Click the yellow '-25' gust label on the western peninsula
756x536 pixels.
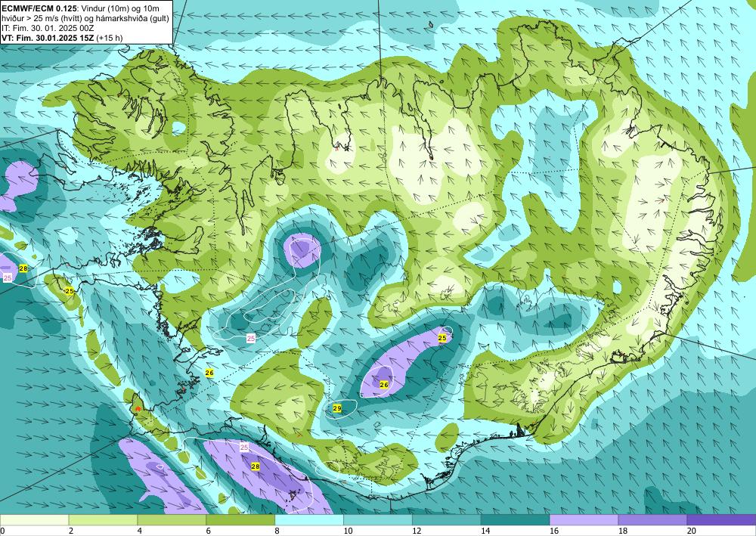[x=70, y=291]
